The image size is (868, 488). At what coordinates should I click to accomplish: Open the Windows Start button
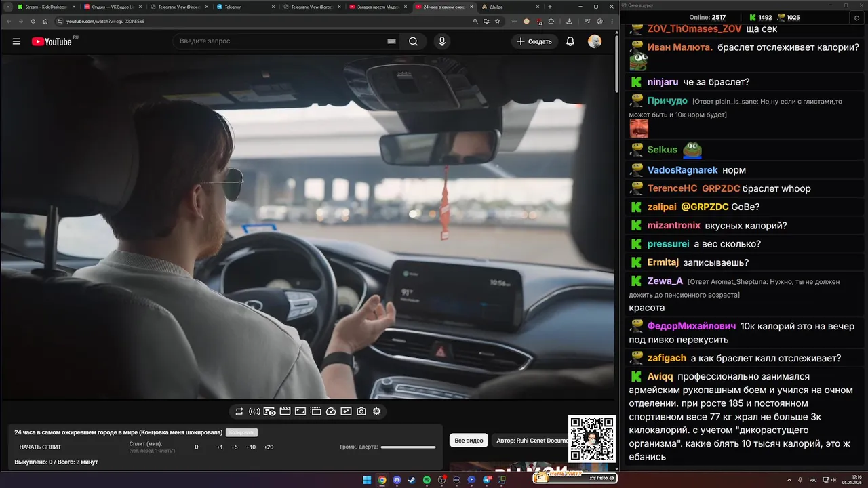point(367,480)
